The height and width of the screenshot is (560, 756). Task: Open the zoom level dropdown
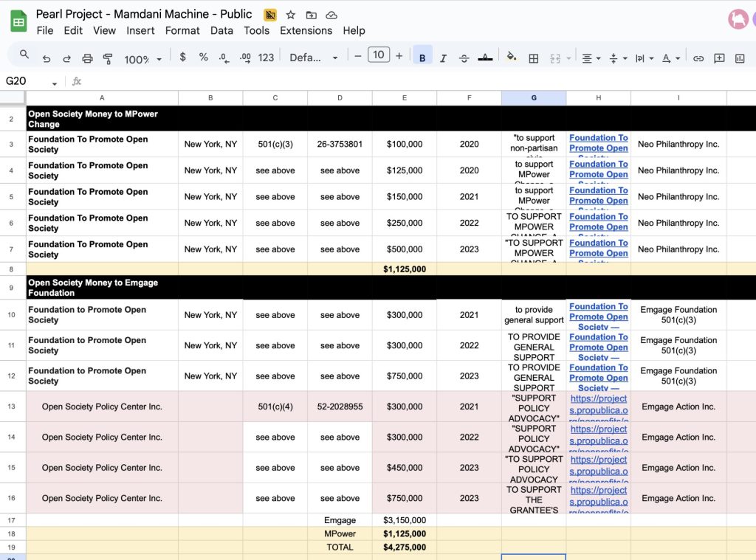coord(142,58)
